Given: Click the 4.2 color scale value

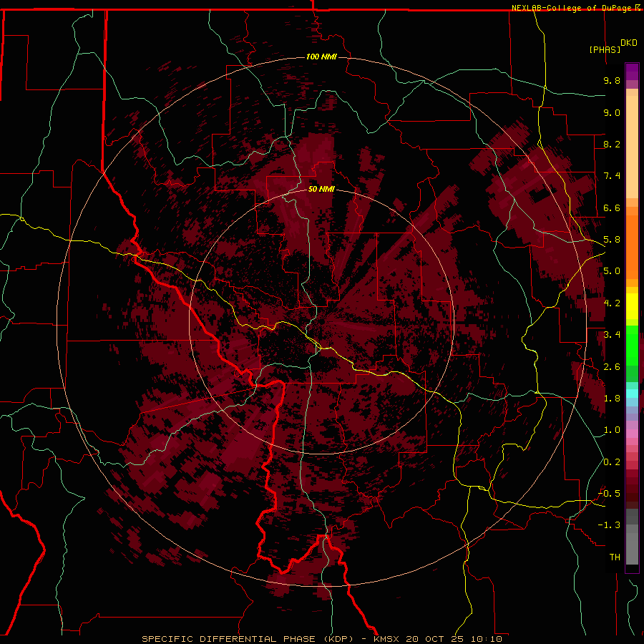Looking at the screenshot, I should [612, 303].
